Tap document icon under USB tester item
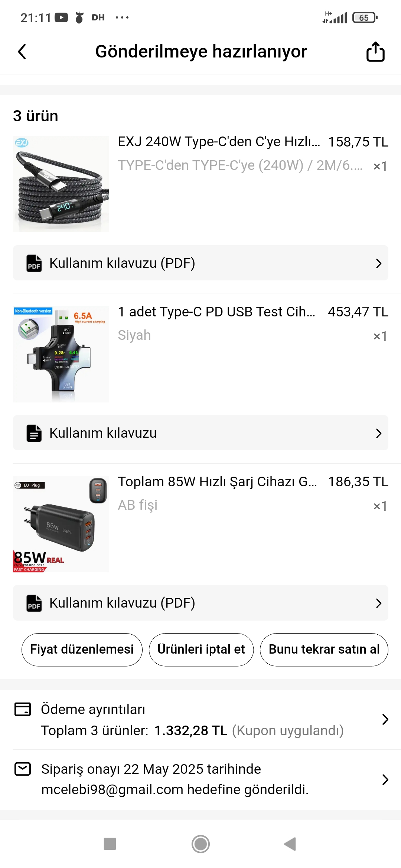Viewport: 401px width, 868px height. 34,433
